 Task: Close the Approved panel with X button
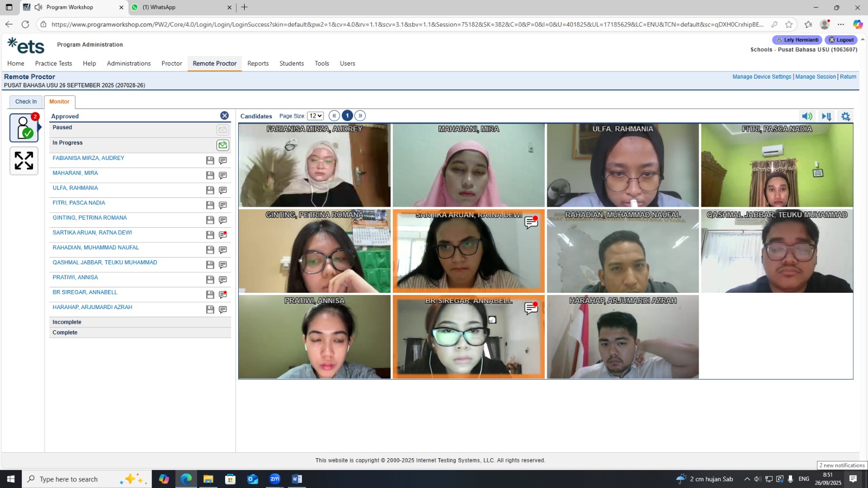[225, 115]
